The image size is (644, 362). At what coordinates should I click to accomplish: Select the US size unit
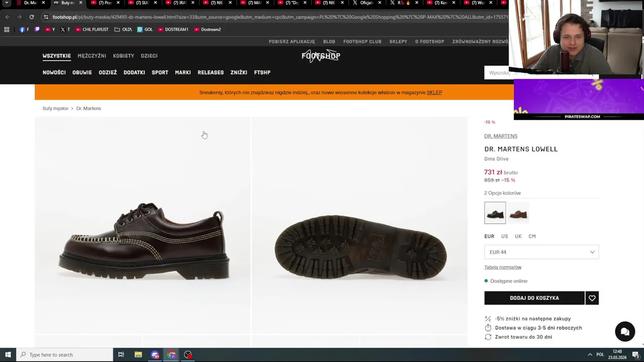(505, 236)
